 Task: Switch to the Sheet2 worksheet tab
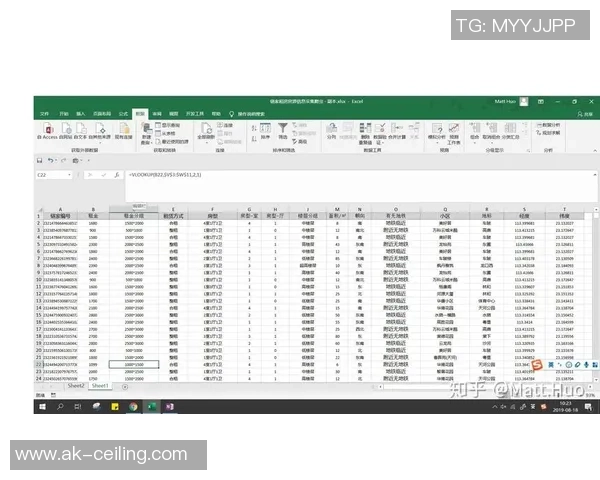point(76,385)
